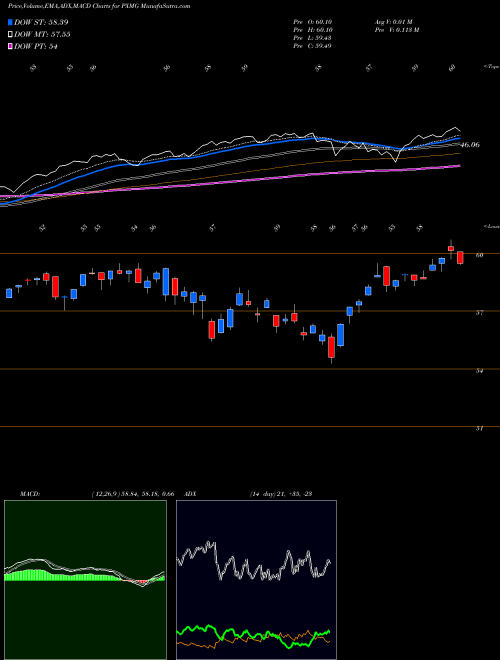This screenshot has height=660, width=500.
Task: Click the magenta DOW PT legend swatch
Action: click(x=11, y=46)
